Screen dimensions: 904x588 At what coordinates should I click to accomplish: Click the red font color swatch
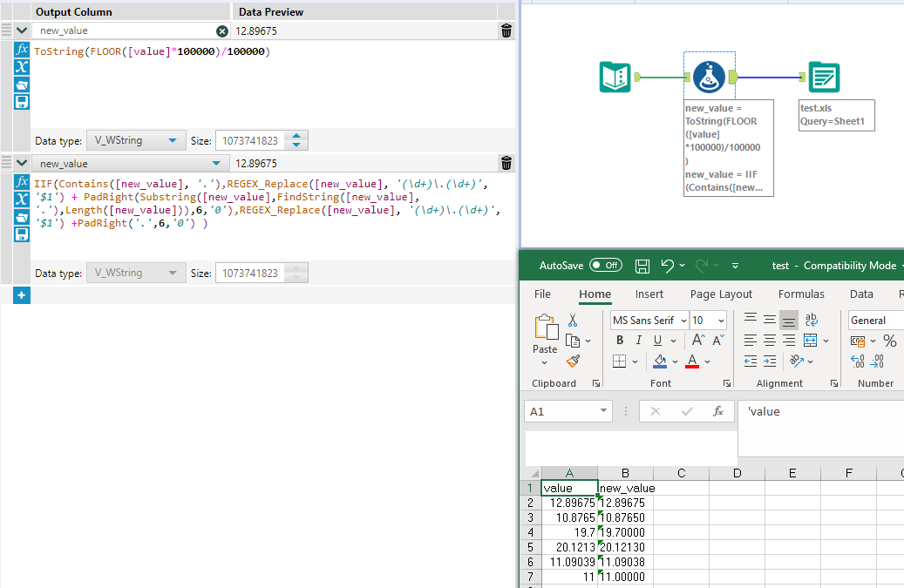coord(692,361)
